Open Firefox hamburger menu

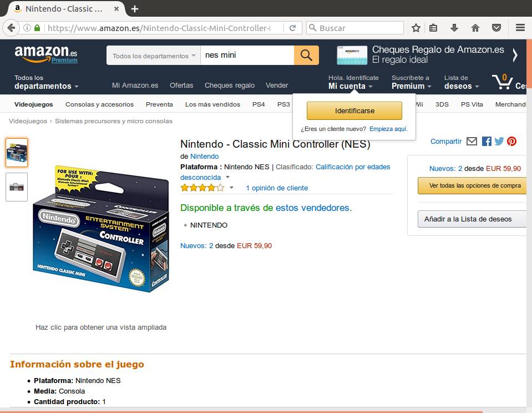tap(520, 28)
